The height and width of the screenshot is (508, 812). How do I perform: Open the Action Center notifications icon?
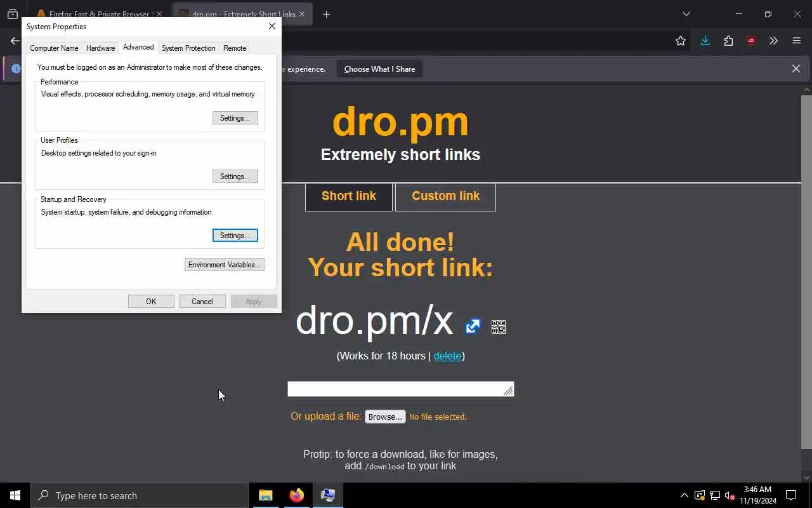791,495
